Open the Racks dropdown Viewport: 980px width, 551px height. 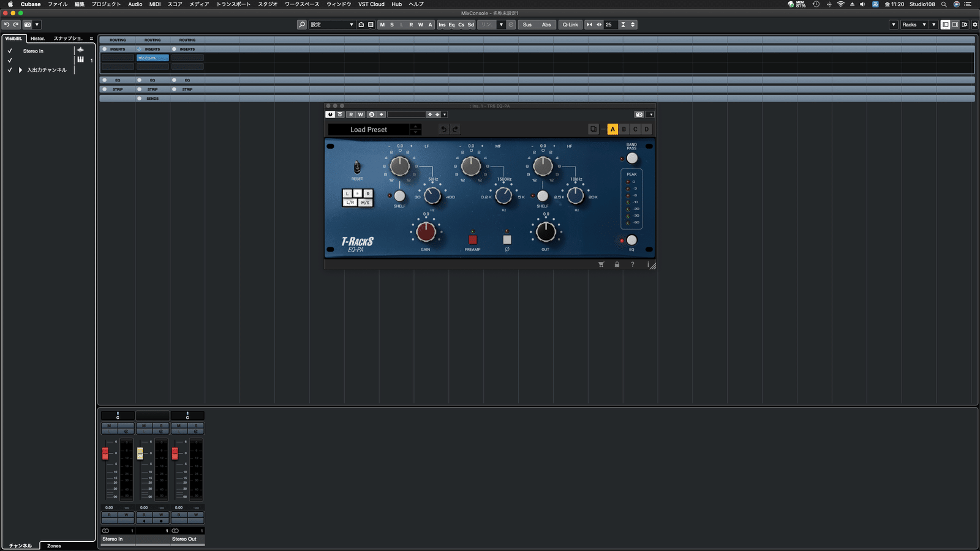914,24
